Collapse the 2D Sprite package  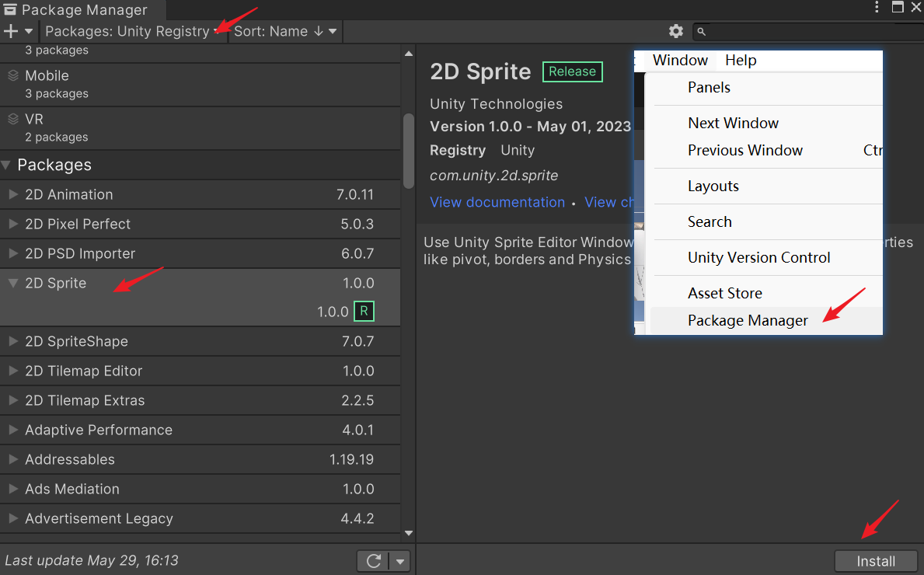tap(13, 284)
